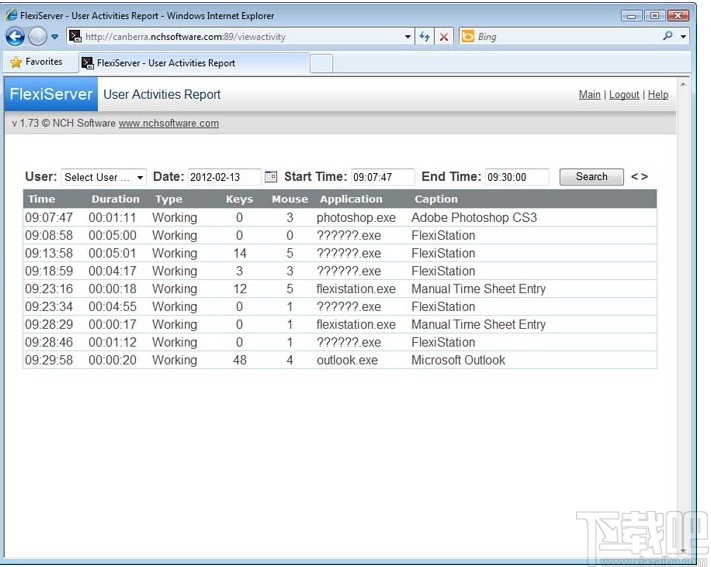This screenshot has height=567, width=711.
Task: Click the Internet Explorer title bar icon
Action: tap(11, 15)
